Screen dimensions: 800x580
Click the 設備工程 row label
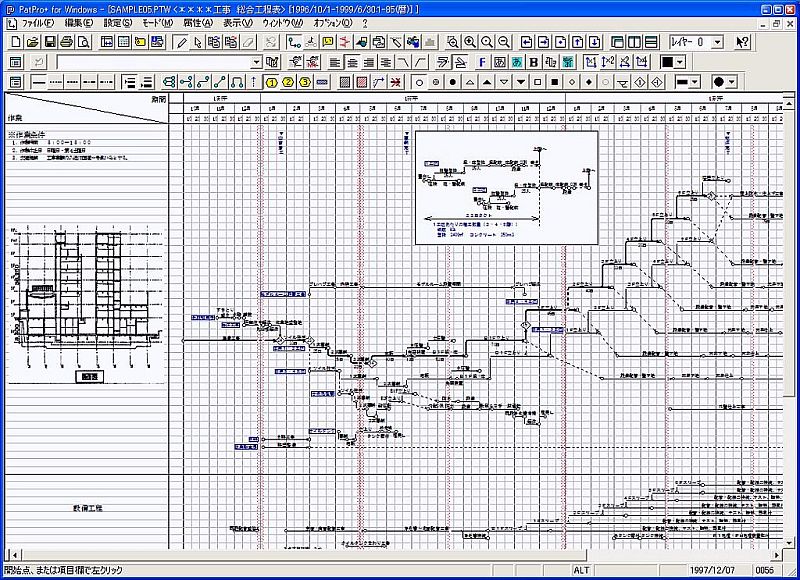[86, 508]
